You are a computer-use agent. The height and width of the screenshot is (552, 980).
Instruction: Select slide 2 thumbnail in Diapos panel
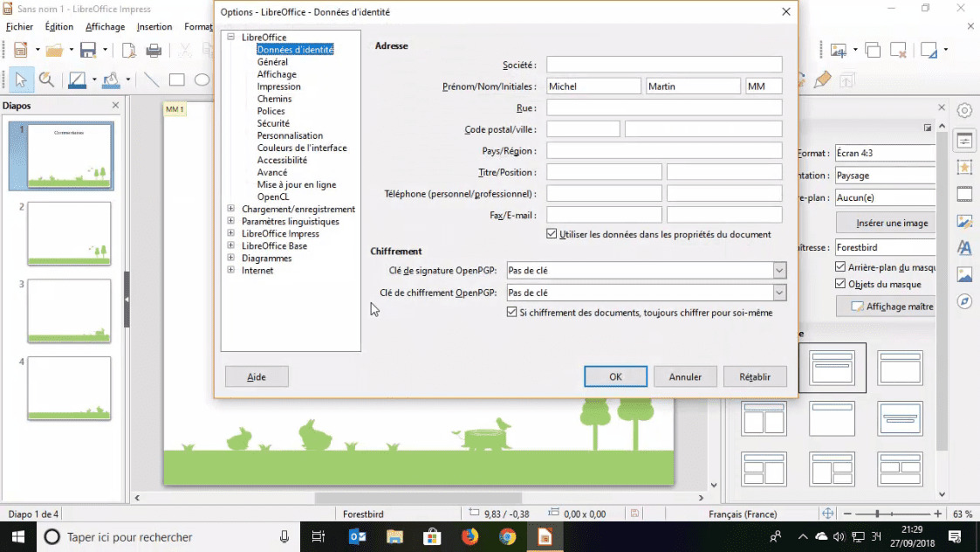pyautogui.click(x=69, y=233)
